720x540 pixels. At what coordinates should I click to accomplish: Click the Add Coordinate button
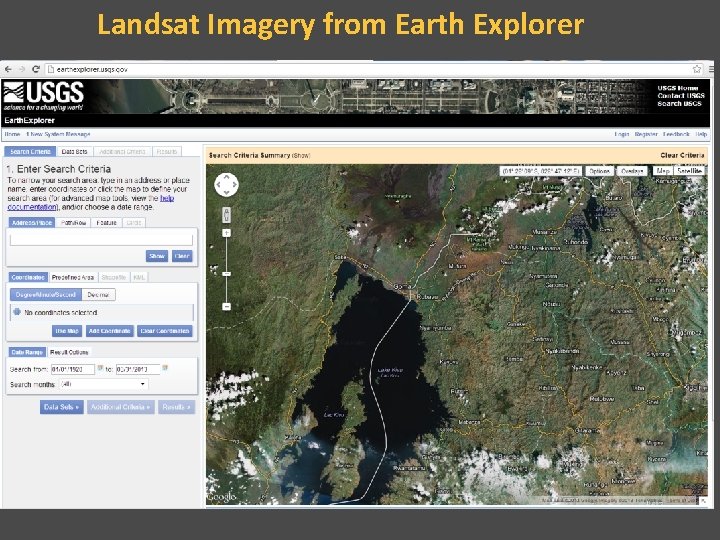[x=110, y=331]
